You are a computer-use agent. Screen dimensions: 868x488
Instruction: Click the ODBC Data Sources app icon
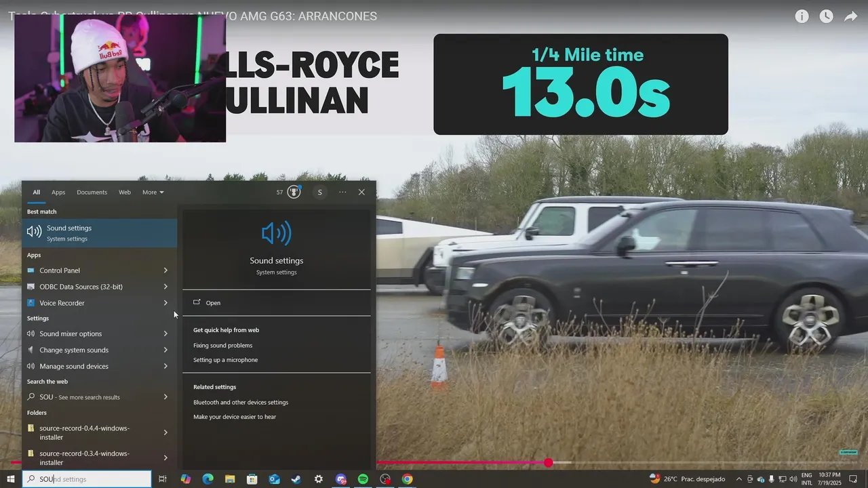(x=31, y=287)
